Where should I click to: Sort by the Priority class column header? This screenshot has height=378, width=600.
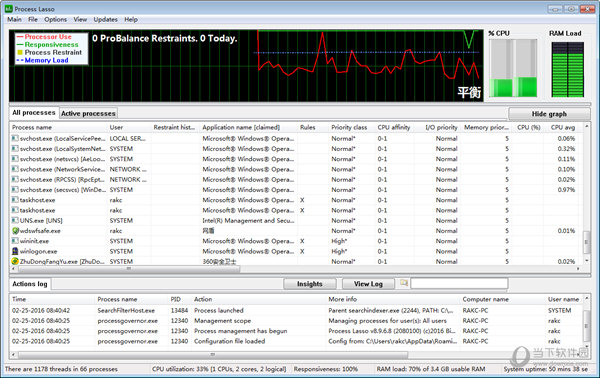pyautogui.click(x=349, y=127)
